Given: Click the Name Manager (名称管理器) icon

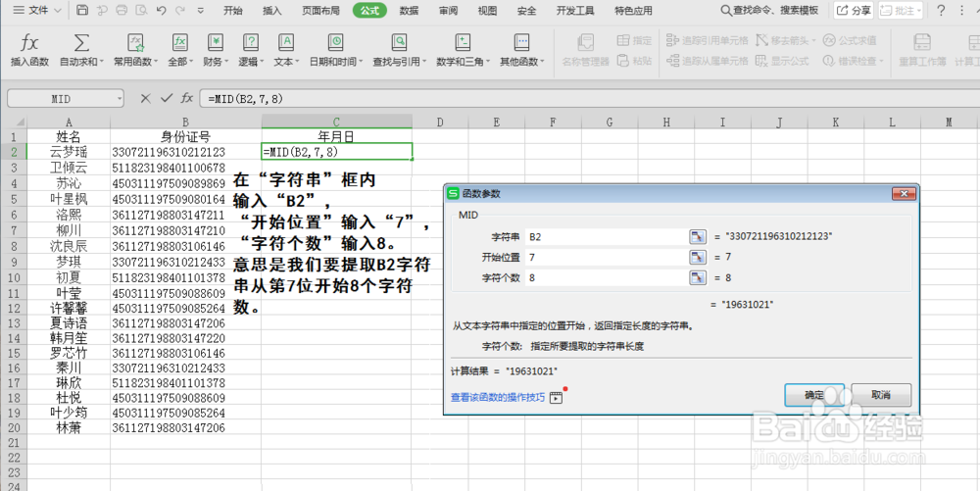Looking at the screenshot, I should 586,42.
